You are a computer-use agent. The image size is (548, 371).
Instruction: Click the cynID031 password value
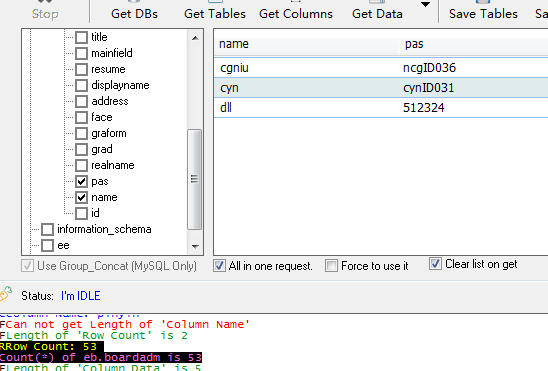428,88
